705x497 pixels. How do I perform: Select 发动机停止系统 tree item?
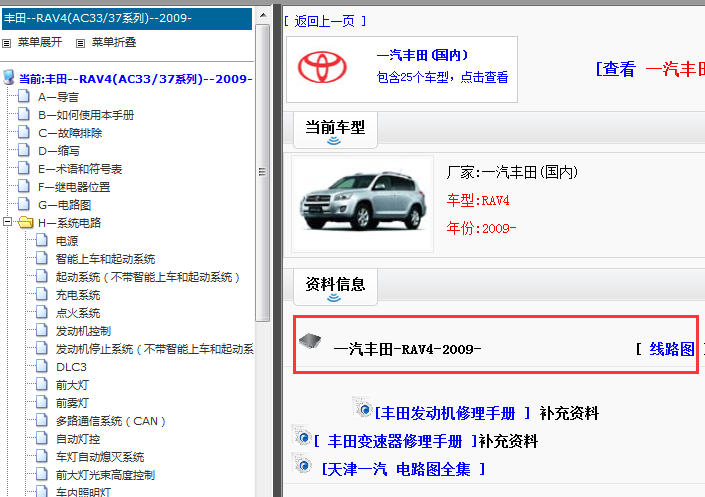tap(155, 349)
